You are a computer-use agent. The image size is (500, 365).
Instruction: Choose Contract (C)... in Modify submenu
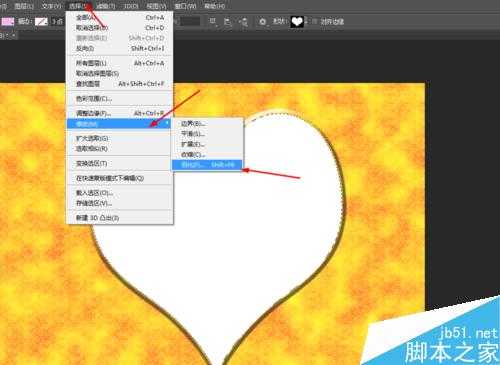point(208,155)
